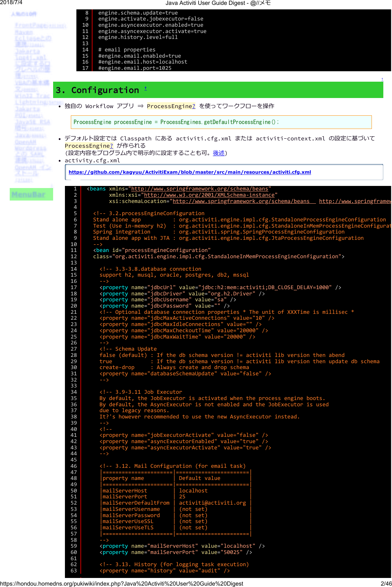Click the history value="audit" property line
This screenshot has height=587, width=392.
click(x=165, y=571)
